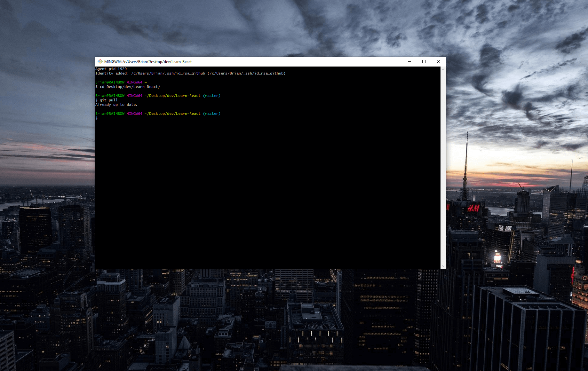Screen dimensions: 588x371
Task: Click the vertical scrollbar track
Action: click(x=443, y=166)
